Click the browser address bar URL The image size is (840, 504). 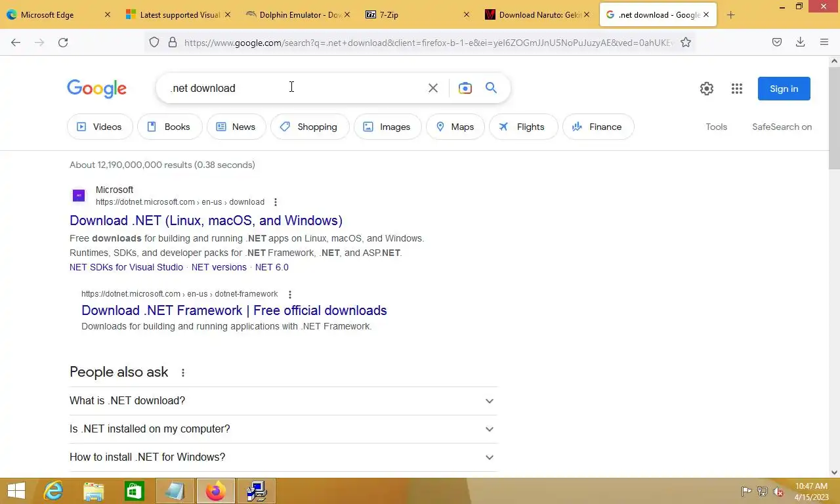coord(428,42)
